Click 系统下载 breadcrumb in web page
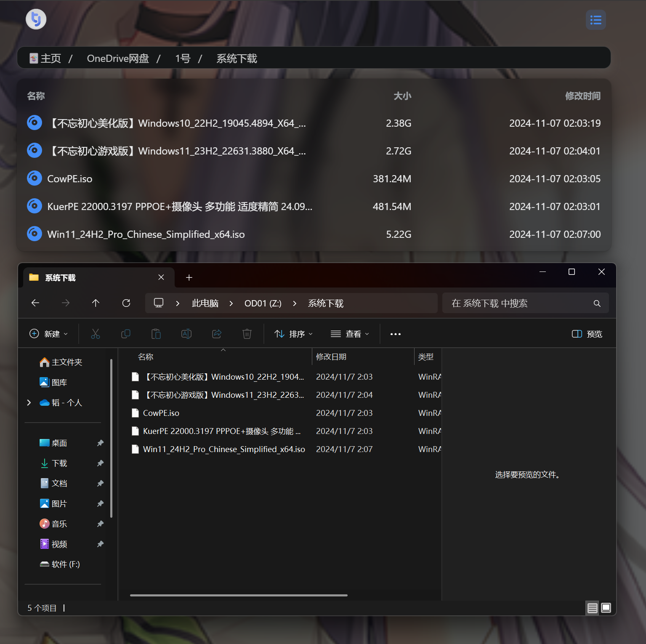The image size is (646, 644). click(x=237, y=59)
